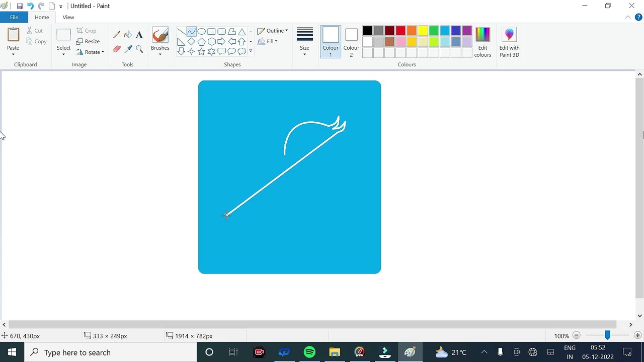The width and height of the screenshot is (644, 362).
Task: Select the Text tool
Action: (139, 35)
